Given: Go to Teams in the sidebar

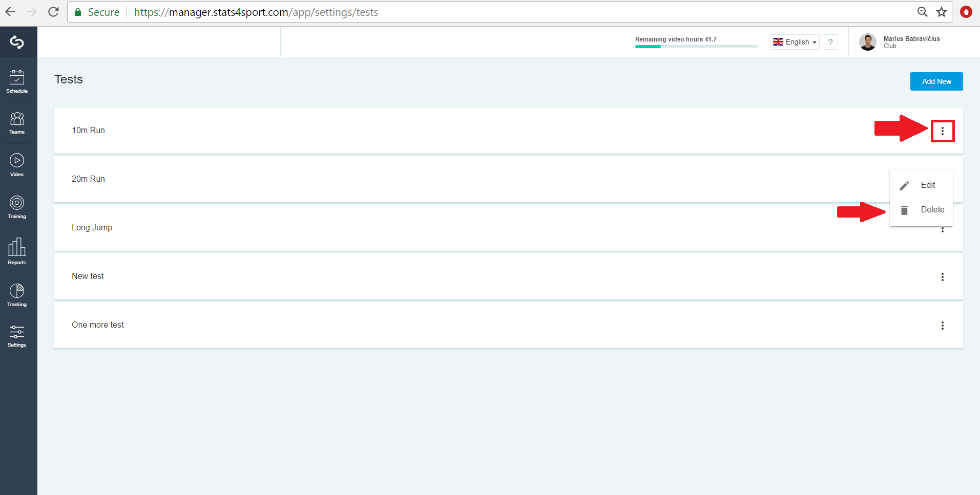Looking at the screenshot, I should pos(17,123).
